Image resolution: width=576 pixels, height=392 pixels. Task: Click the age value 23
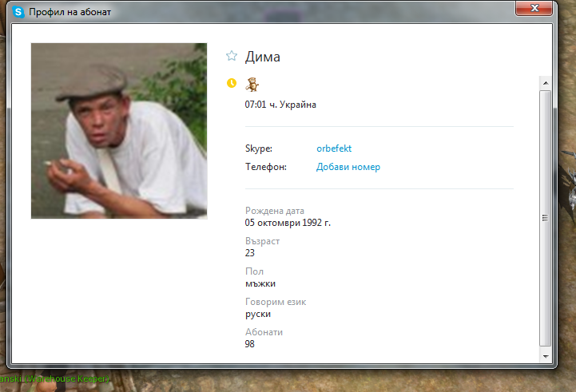click(250, 253)
